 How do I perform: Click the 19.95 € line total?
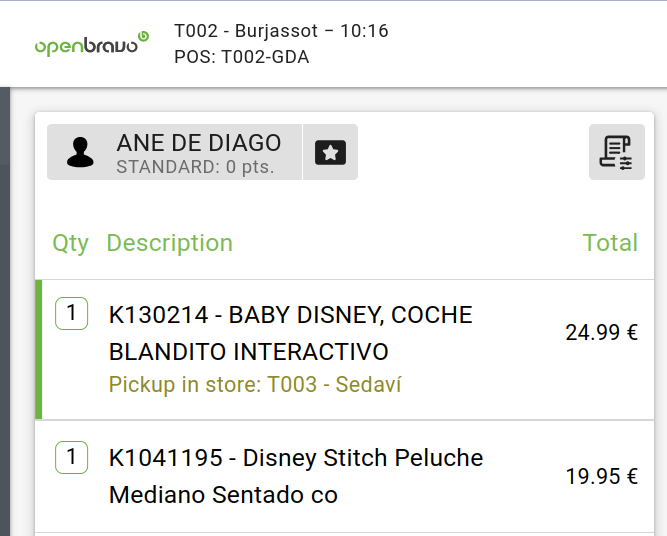click(x=601, y=476)
